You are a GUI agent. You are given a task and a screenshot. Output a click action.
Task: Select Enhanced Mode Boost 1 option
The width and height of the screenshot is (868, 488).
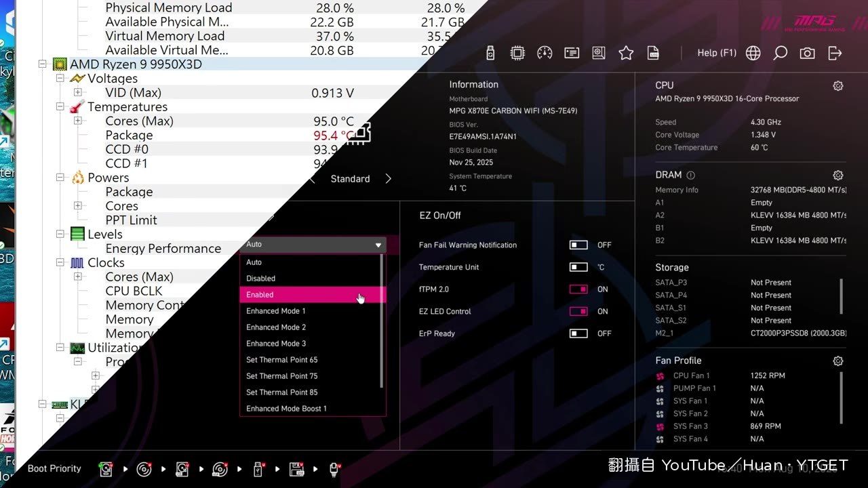[x=311, y=409]
